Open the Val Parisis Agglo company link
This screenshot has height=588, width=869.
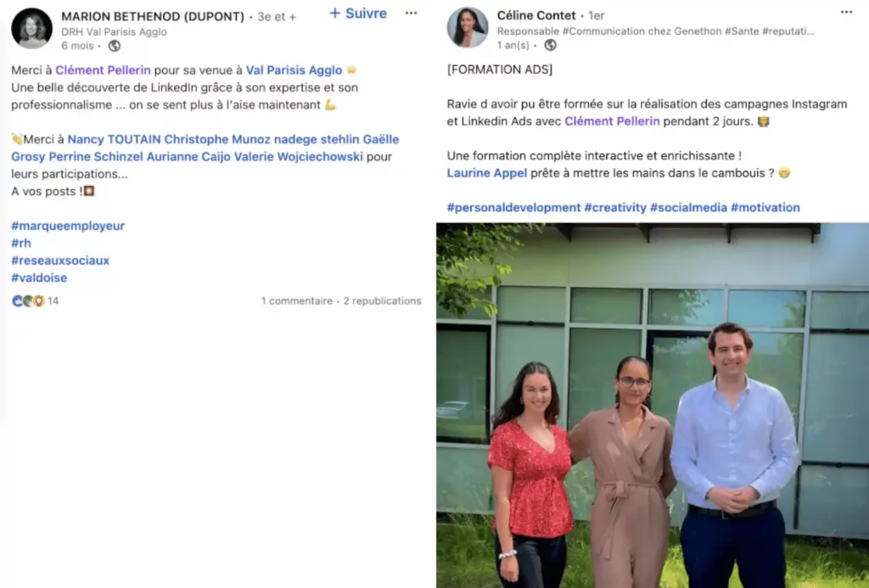pyautogui.click(x=294, y=70)
